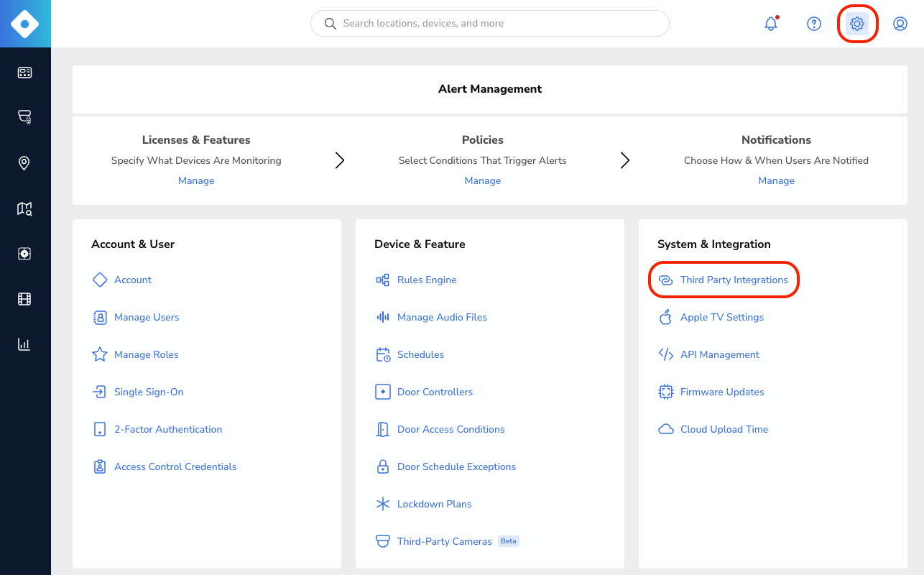924x575 pixels.
Task: Open Door Access Conditions
Action: pos(451,429)
